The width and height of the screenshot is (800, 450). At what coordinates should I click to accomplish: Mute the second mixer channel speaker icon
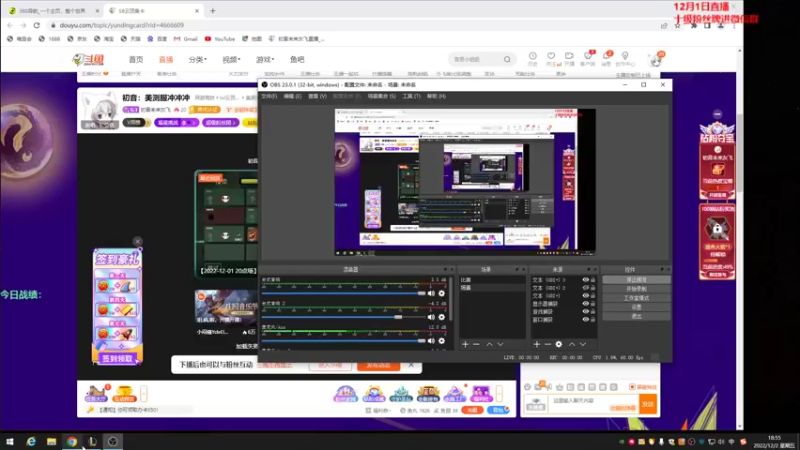431,317
